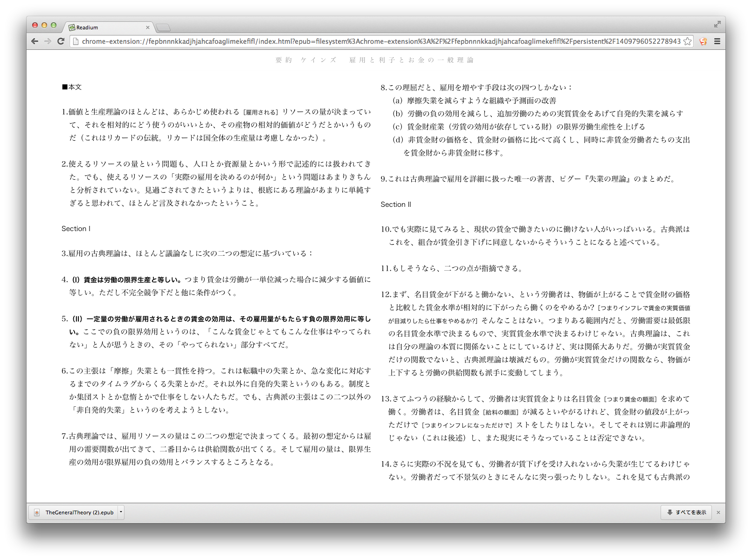Enter fullscreen with the window expand icon
The width and height of the screenshot is (752, 560).
click(717, 24)
